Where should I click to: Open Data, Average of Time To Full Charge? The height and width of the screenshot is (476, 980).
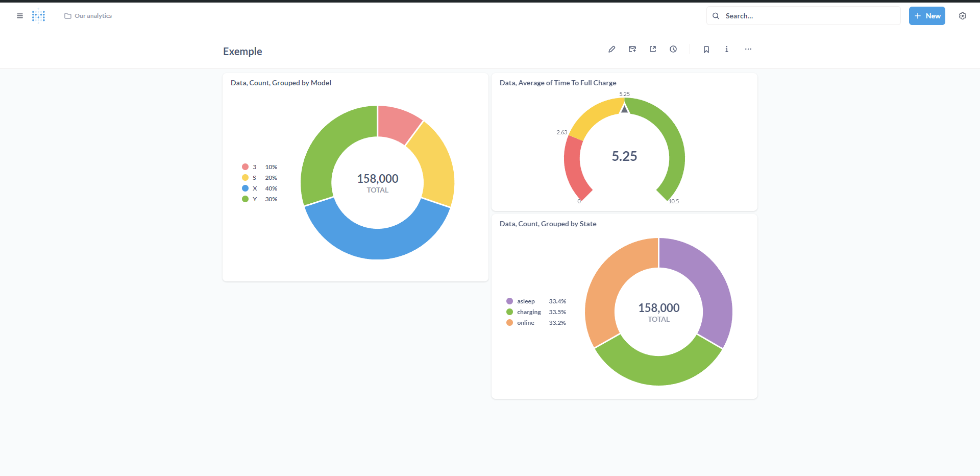click(558, 83)
